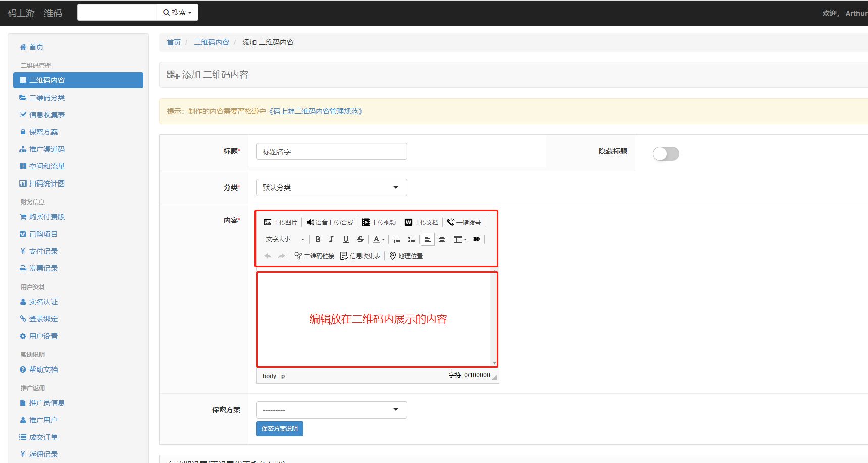
Task: Add a 地理位置 location marker
Action: coord(406,256)
